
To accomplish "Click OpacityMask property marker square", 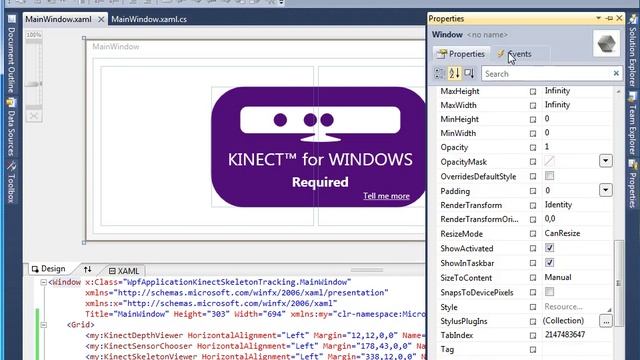I will (x=533, y=162).
